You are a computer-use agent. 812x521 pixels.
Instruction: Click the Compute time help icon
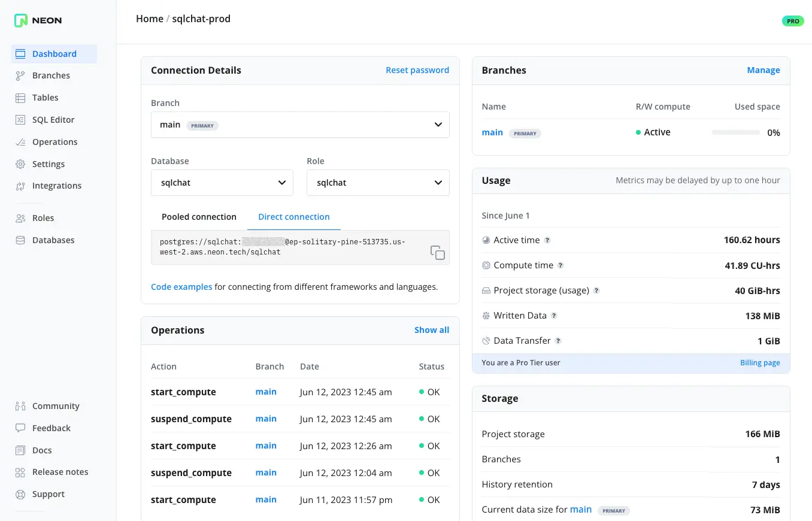560,265
